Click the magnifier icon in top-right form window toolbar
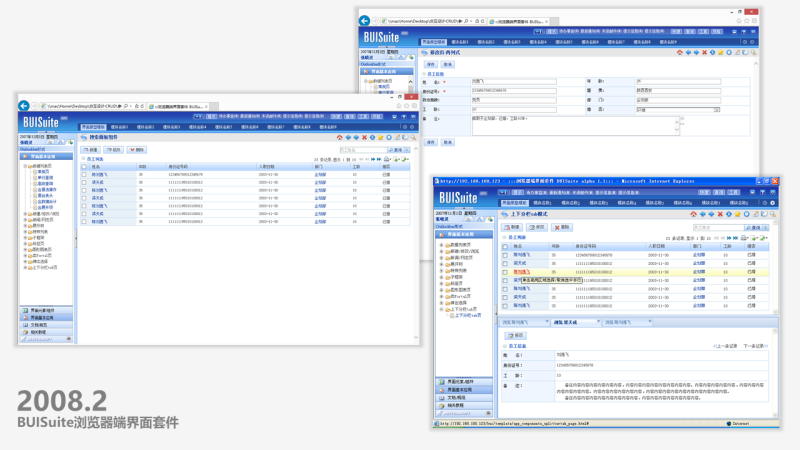Screen dimensions: 800x450 (x=753, y=53)
